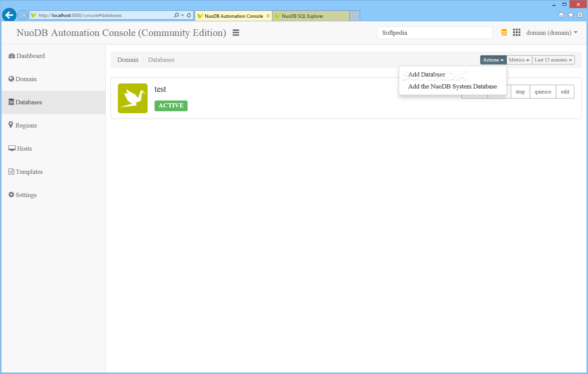The width and height of the screenshot is (588, 374).
Task: Click the Domain breadcrumb link
Action: pos(128,60)
